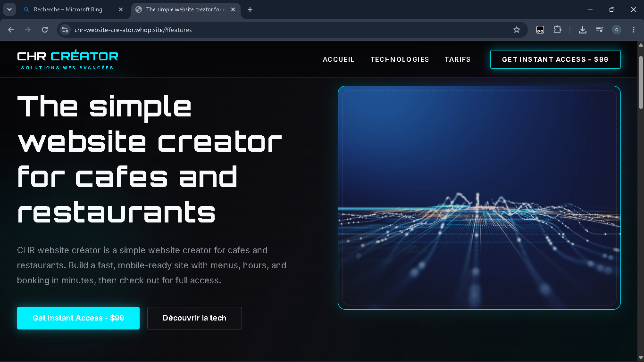Restore down the Chrome window
Image resolution: width=644 pixels, height=362 pixels.
pyautogui.click(x=612, y=9)
